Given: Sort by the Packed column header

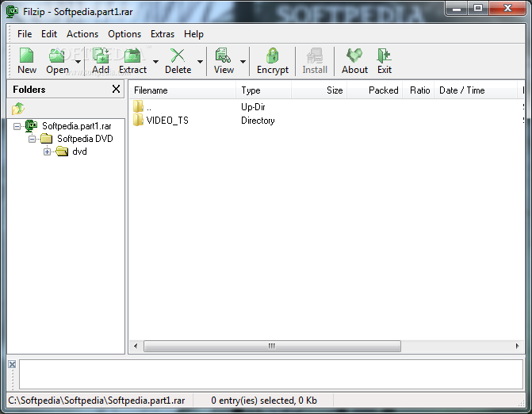Looking at the screenshot, I should tap(374, 90).
